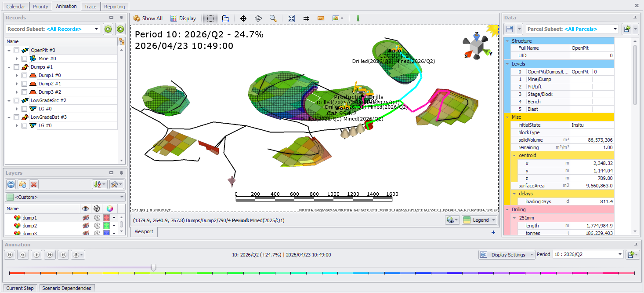
Task: Check the OpenPit #0 checkbox
Action: point(16,50)
